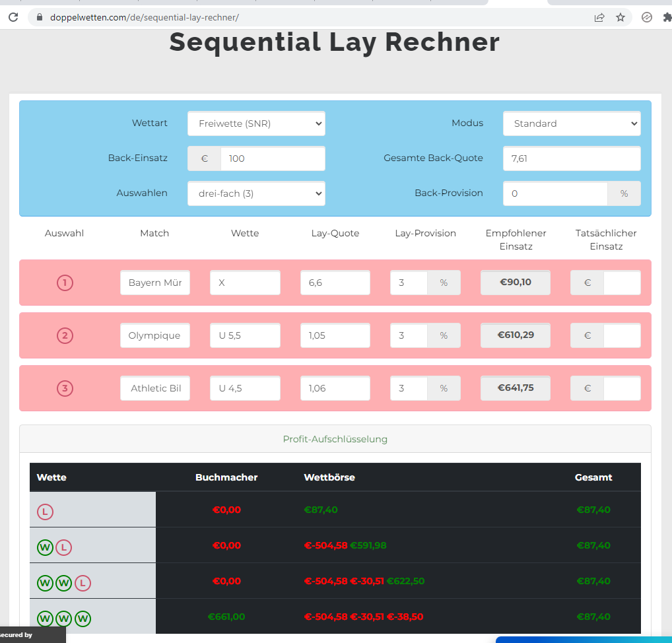Click the circled number 2 selection icon

point(65,335)
